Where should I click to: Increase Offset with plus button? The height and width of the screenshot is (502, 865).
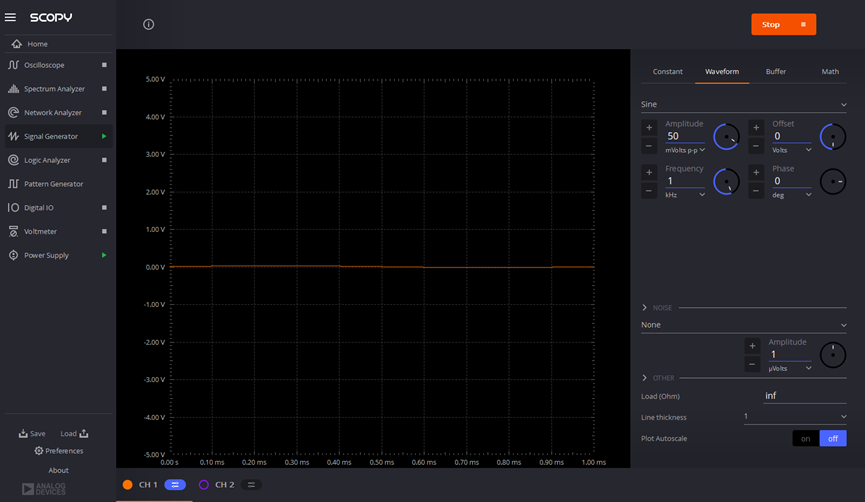756,127
